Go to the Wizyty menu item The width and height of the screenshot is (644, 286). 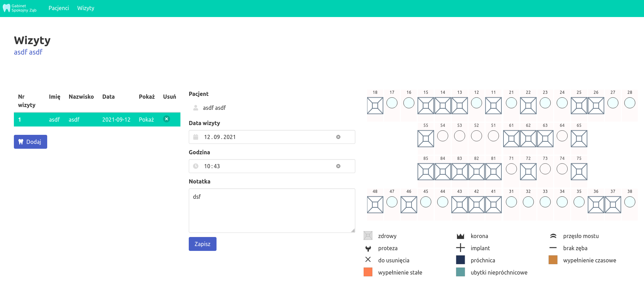[x=86, y=8]
